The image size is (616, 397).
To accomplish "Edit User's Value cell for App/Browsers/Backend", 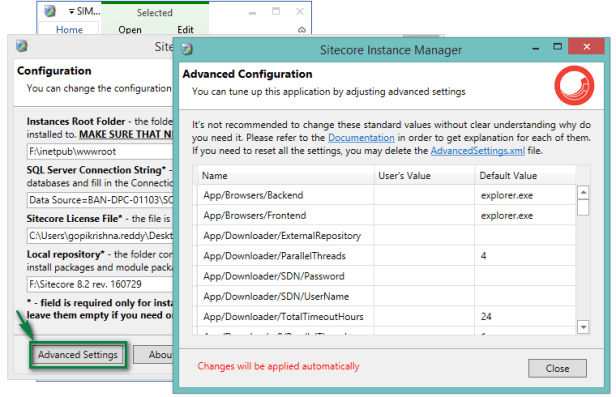I will (x=424, y=195).
